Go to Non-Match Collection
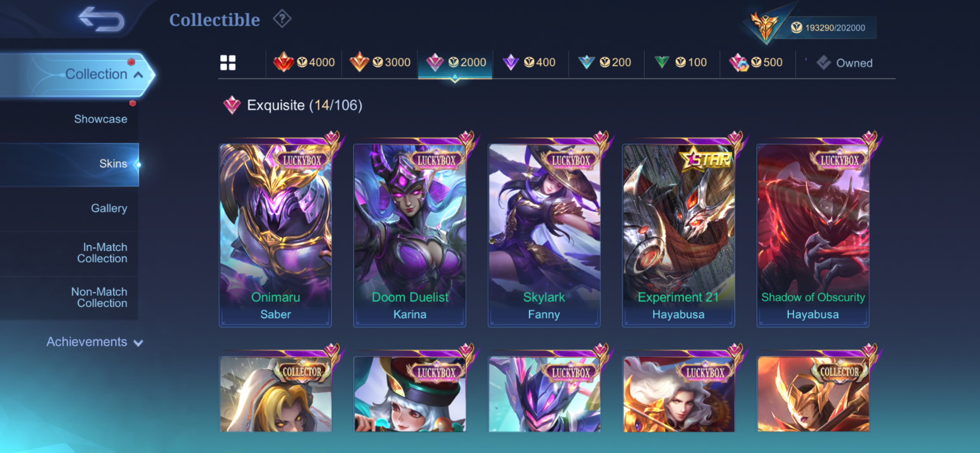 (x=99, y=297)
